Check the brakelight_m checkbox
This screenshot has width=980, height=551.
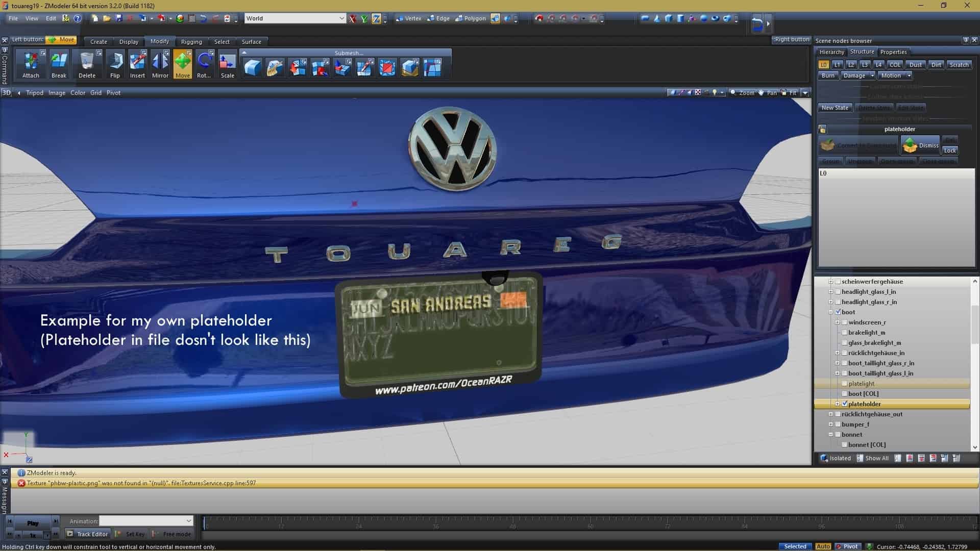(845, 333)
